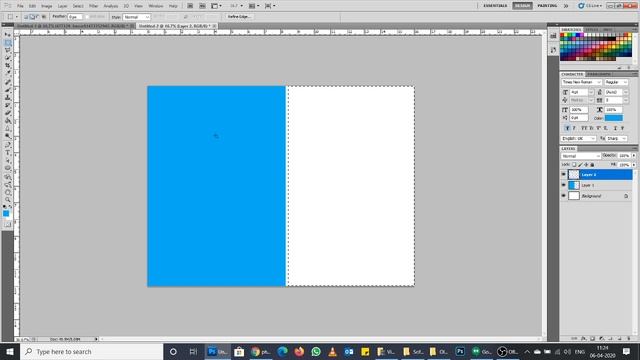Open the File menu
The height and width of the screenshot is (360, 640).
pyautogui.click(x=20, y=6)
